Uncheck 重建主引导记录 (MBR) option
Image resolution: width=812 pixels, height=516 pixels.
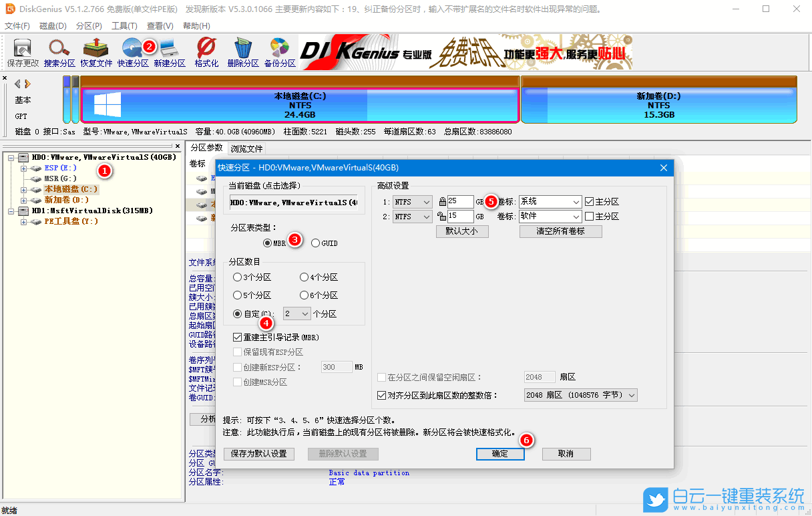click(x=238, y=337)
